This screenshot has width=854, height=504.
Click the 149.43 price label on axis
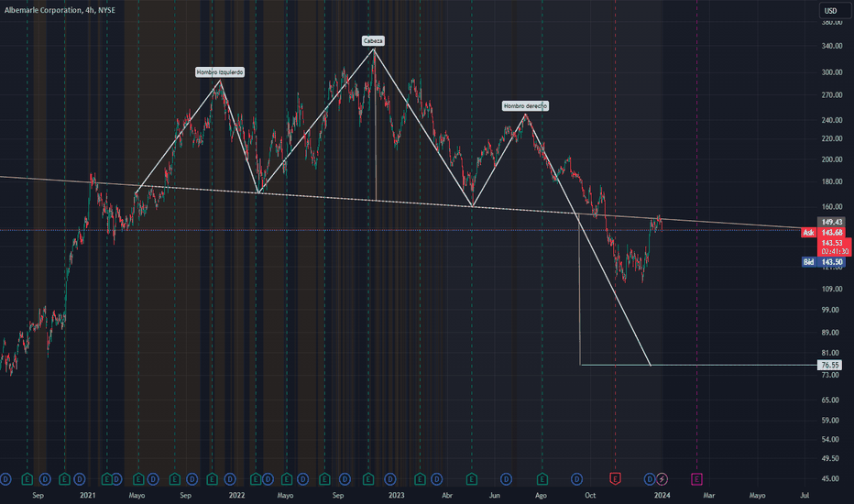832,222
